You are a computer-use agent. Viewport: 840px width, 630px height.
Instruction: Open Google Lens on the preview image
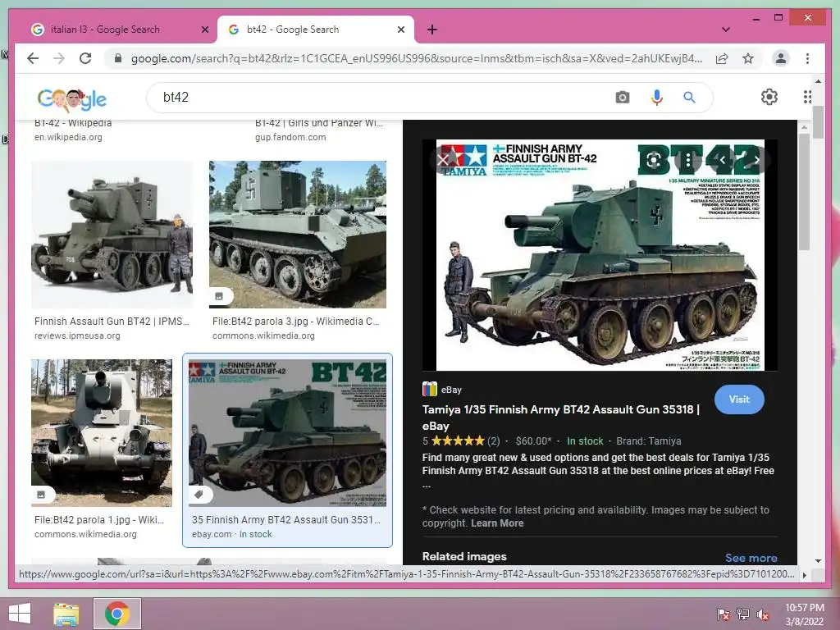click(653, 160)
